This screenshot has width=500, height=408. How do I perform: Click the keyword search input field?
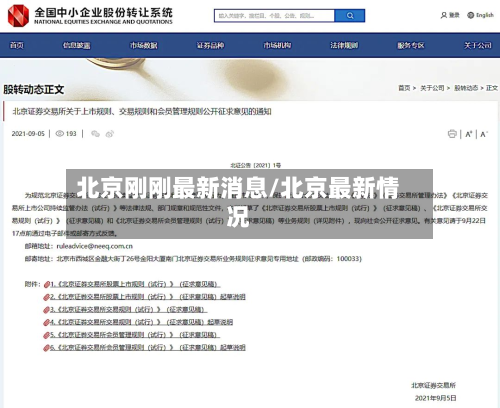tap(274, 16)
